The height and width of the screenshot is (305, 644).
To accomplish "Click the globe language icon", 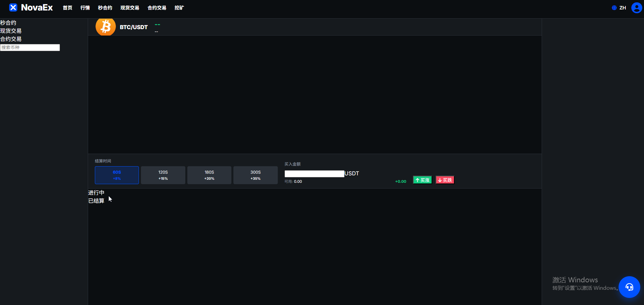I will click(614, 8).
